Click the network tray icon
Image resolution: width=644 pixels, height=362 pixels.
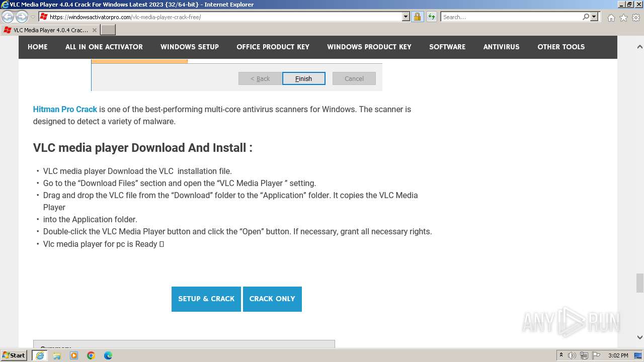(x=584, y=355)
